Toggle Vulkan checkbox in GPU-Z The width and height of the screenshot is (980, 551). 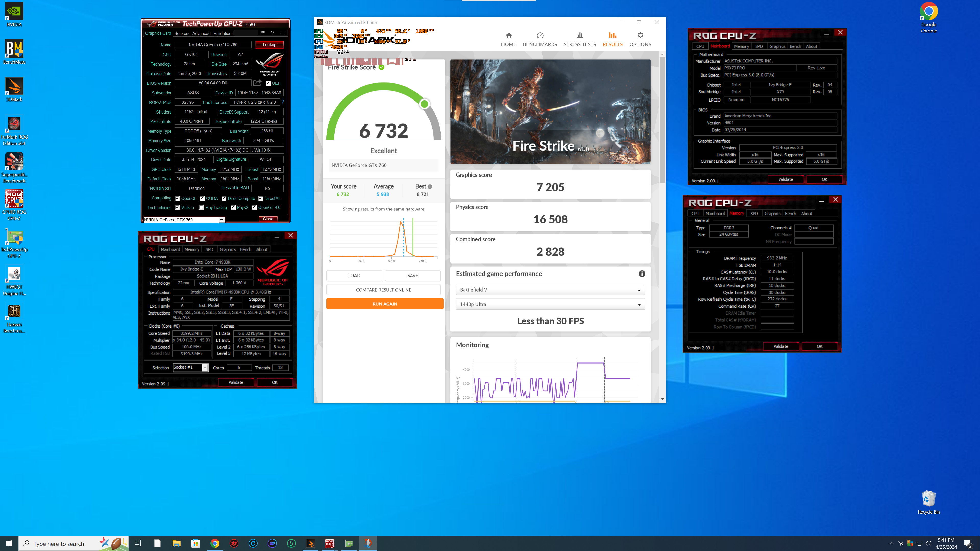click(177, 208)
